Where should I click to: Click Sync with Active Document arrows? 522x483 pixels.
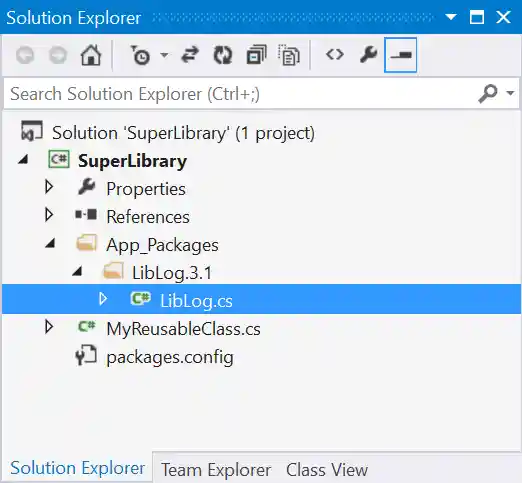click(x=190, y=55)
